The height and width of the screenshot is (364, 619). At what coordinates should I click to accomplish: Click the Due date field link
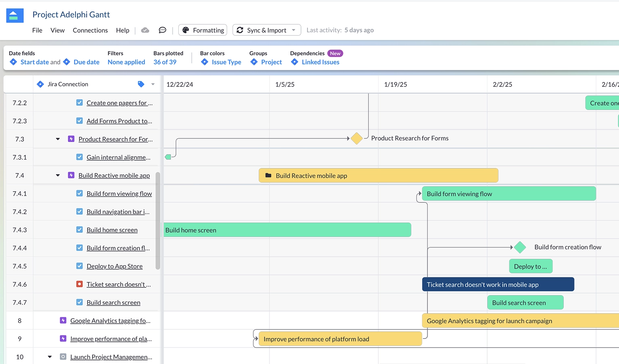[86, 62]
